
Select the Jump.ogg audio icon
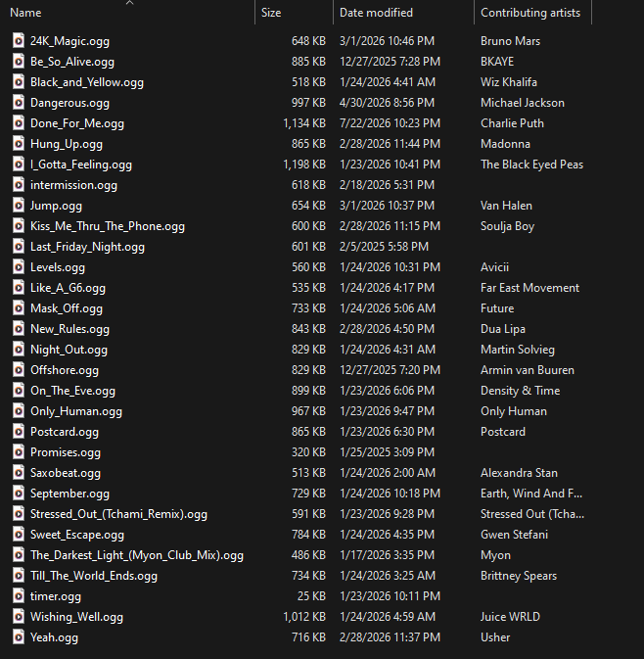click(x=18, y=206)
